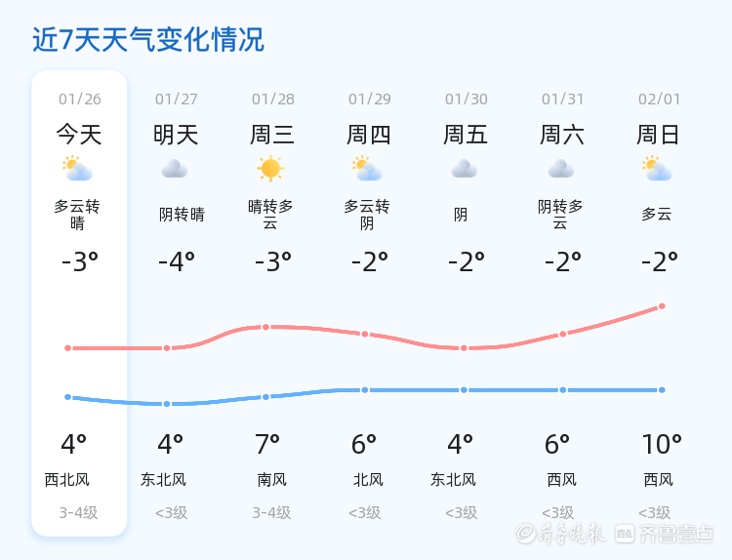
Task: Click the 10° temperature for 周日
Action: tap(661, 445)
